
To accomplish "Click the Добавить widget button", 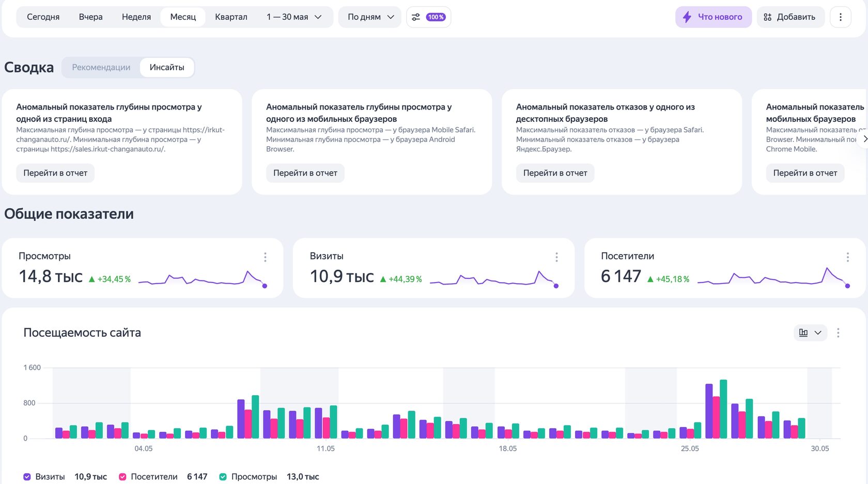I will click(790, 17).
